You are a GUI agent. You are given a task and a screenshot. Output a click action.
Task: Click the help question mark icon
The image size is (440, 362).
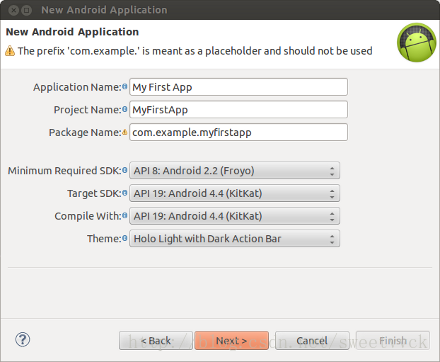pos(23,340)
